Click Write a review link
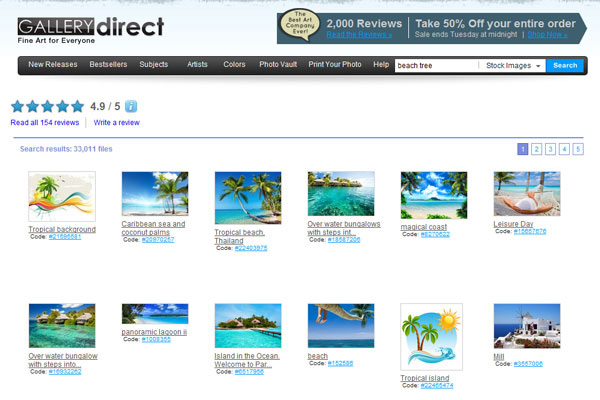Image resolution: width=600 pixels, height=400 pixels. [116, 122]
